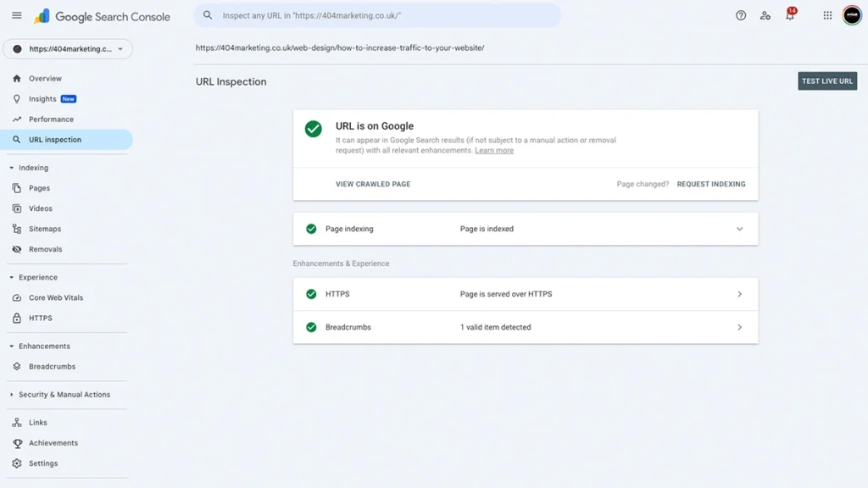Click the help question mark icon

(x=741, y=15)
